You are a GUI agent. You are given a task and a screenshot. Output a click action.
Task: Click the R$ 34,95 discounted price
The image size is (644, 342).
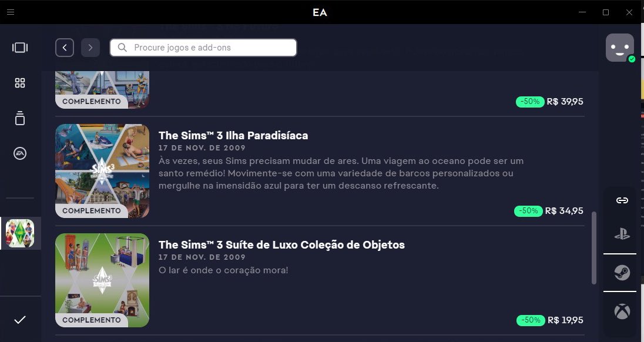click(x=564, y=210)
